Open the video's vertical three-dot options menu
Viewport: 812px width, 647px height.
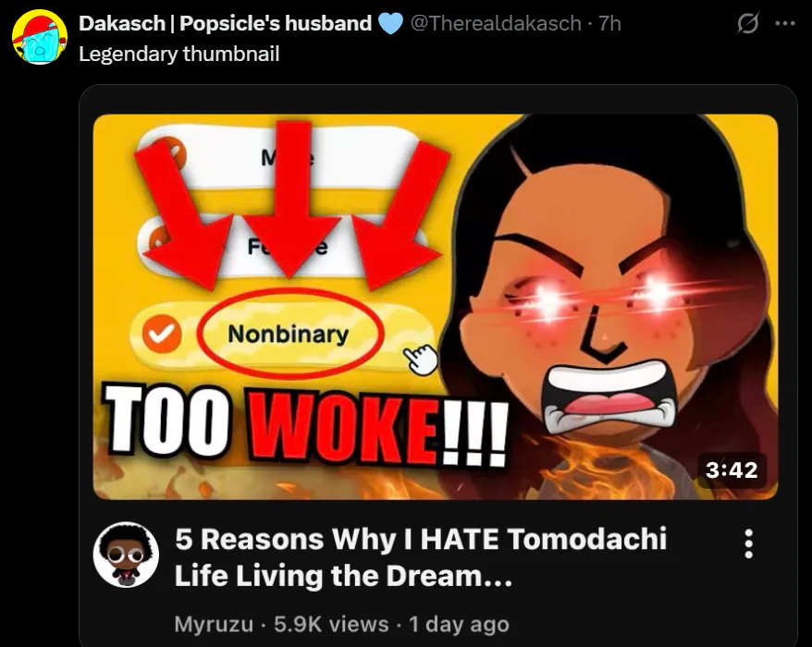click(x=748, y=543)
